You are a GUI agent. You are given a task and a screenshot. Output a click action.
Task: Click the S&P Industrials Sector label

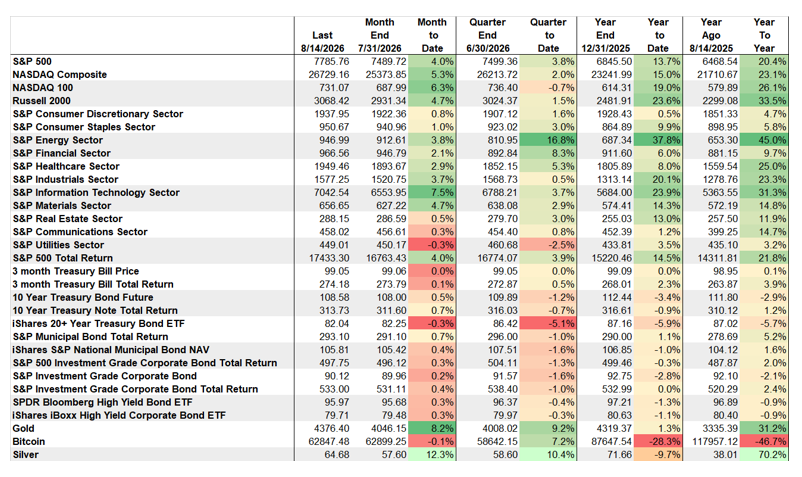coord(65,179)
